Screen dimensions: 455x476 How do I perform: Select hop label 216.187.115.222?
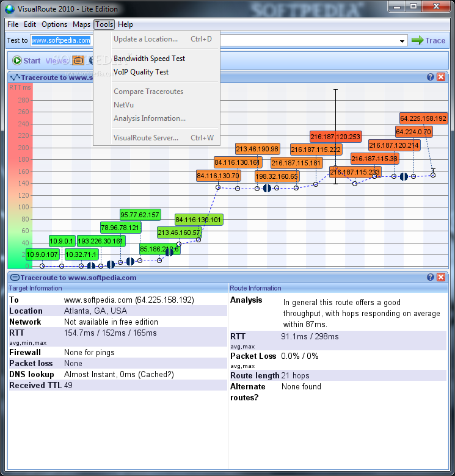(x=316, y=150)
